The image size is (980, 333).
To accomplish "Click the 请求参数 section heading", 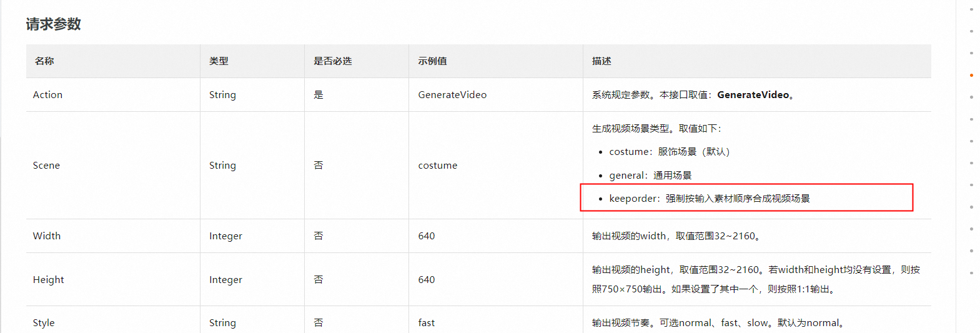I will (54, 24).
